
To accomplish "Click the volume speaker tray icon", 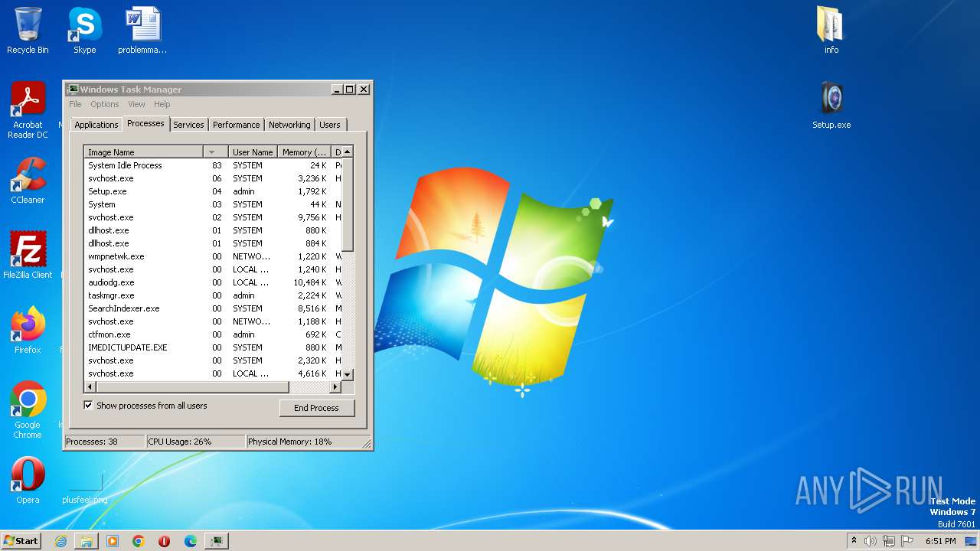I will point(871,541).
